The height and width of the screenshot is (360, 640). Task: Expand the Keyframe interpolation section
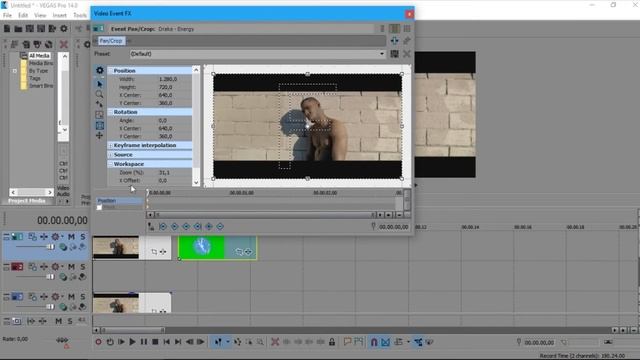[x=111, y=145]
